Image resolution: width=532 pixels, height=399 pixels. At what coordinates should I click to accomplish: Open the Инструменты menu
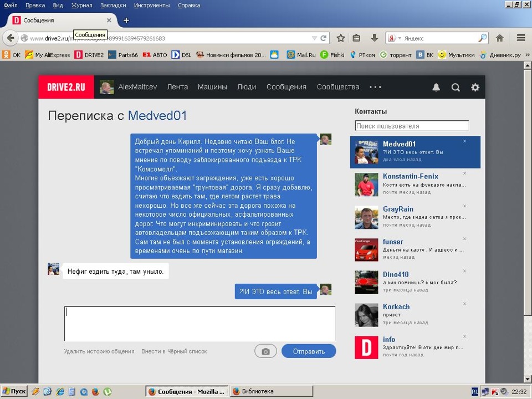152,6
